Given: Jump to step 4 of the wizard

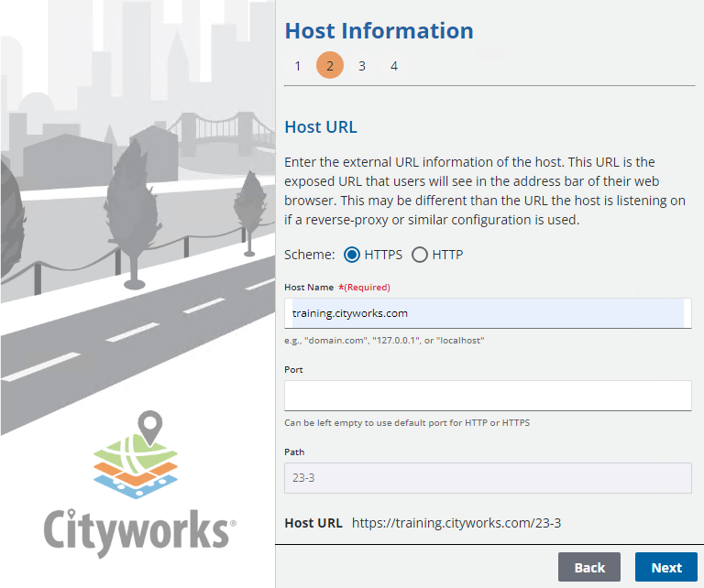Looking at the screenshot, I should click(x=394, y=66).
